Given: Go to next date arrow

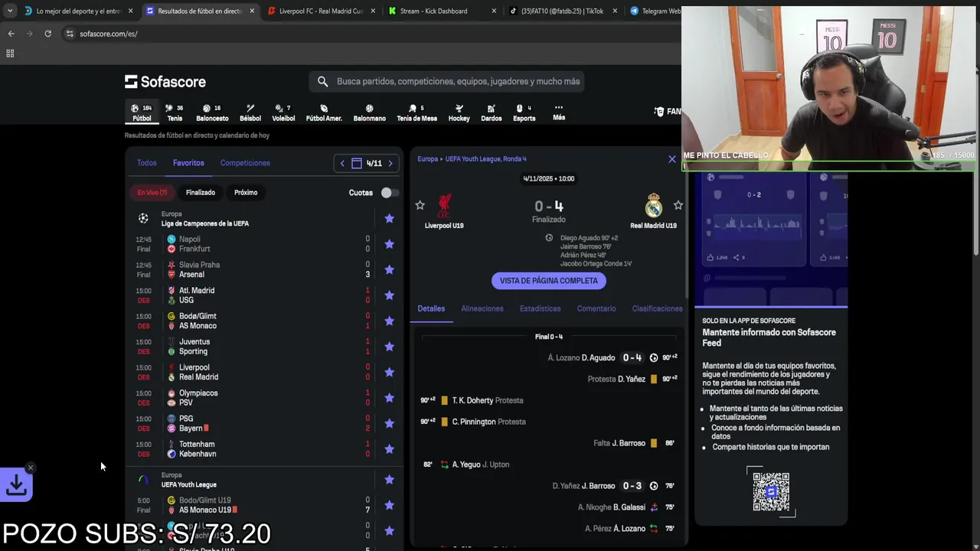Looking at the screenshot, I should pos(390,163).
